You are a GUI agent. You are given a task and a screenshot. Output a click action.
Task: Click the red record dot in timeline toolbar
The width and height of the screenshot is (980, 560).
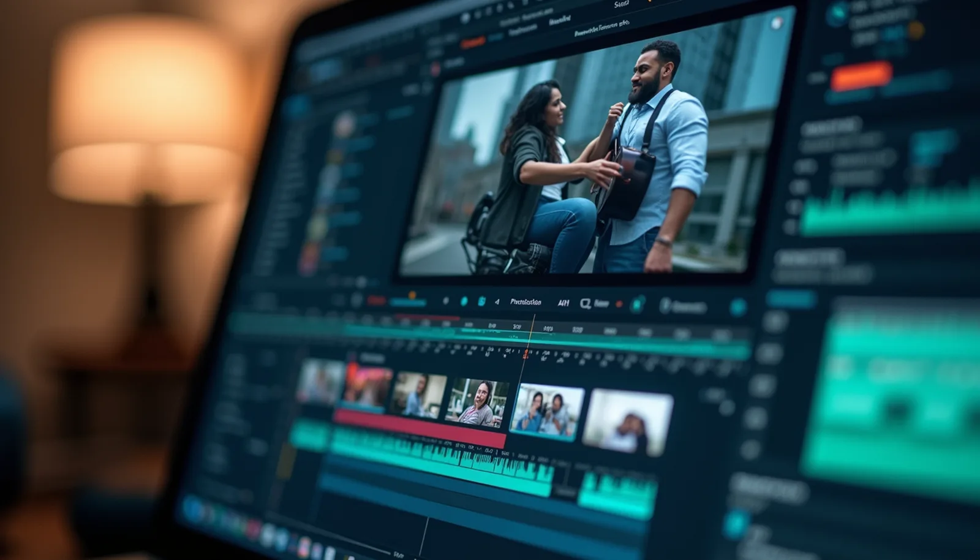[x=619, y=304]
